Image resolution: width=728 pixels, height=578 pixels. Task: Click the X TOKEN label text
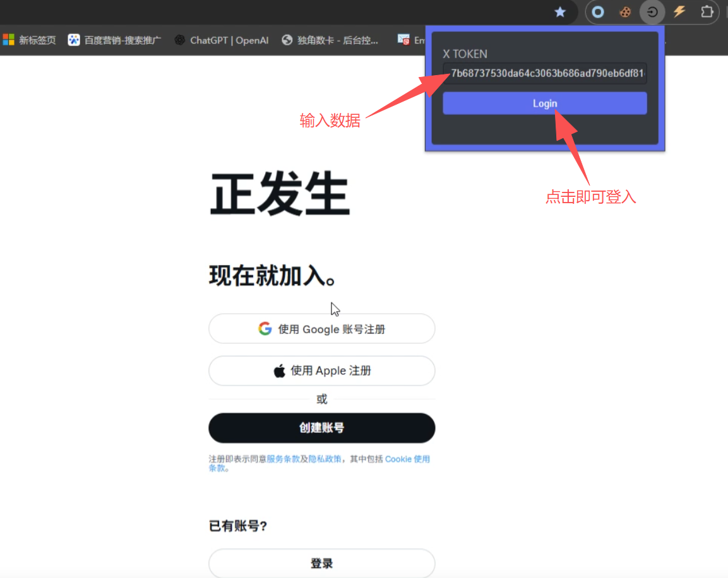pos(465,54)
